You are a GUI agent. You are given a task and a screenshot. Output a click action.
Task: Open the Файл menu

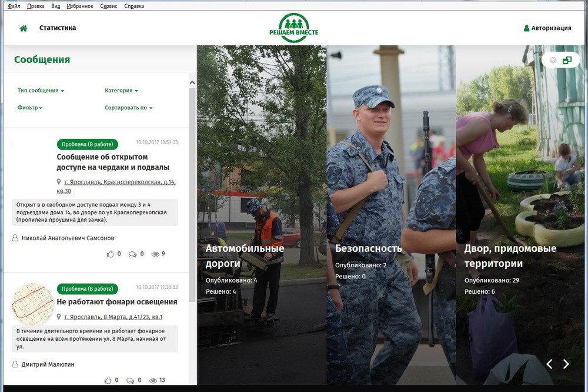pos(14,6)
